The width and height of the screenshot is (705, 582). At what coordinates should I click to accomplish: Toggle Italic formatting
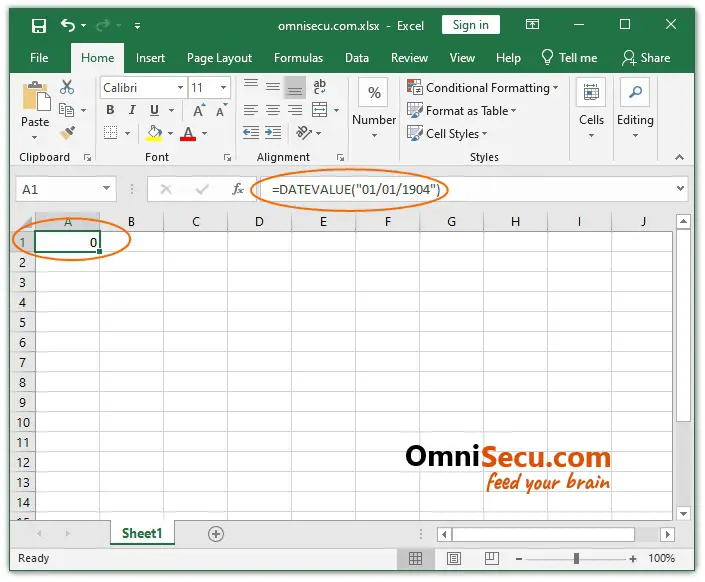point(133,110)
